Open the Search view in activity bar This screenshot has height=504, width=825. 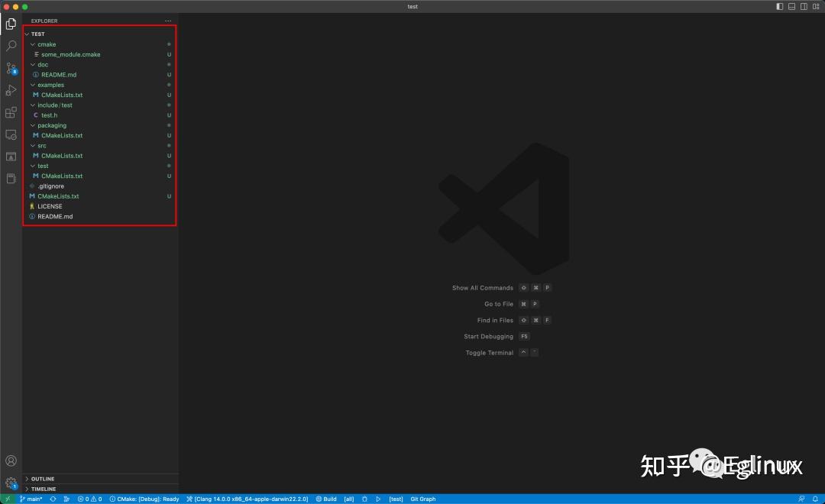pyautogui.click(x=11, y=45)
